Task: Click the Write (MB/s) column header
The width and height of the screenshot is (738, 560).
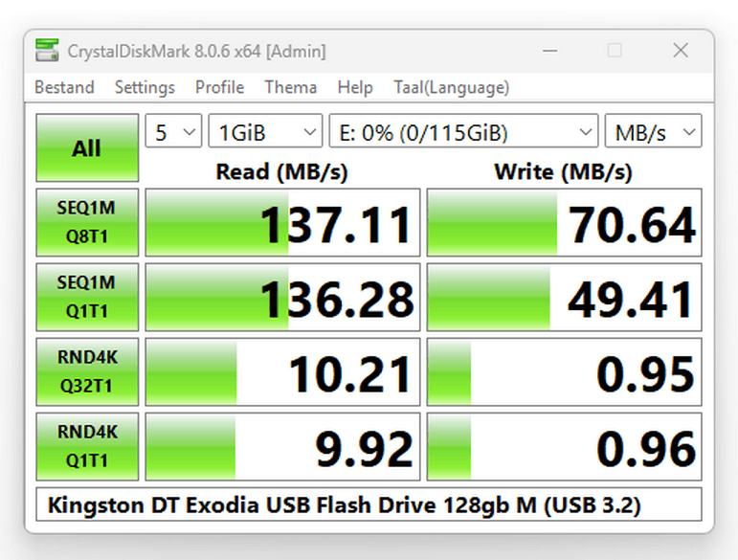Action: tap(563, 171)
